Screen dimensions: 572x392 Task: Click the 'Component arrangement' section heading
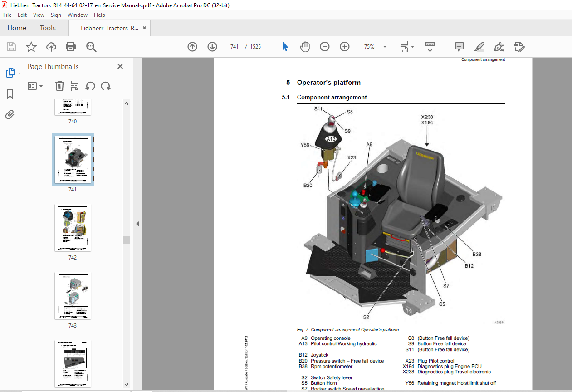click(x=332, y=98)
